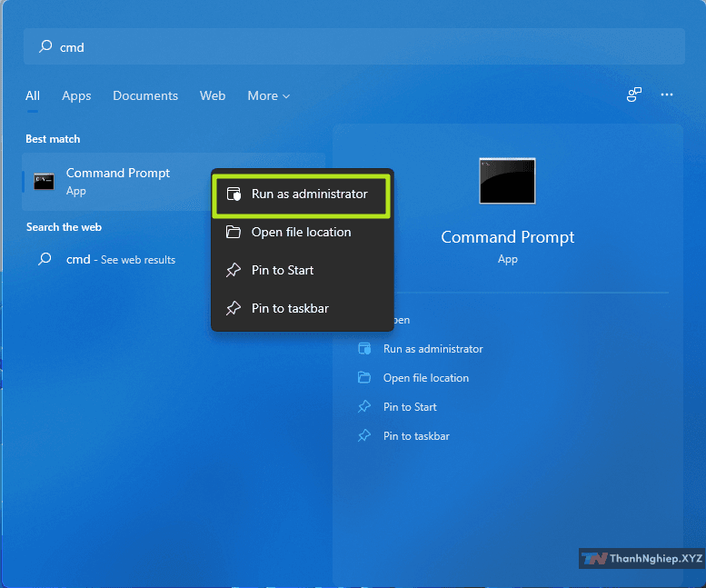Click the pin icon beside Pin to Start in right panel
Image resolution: width=706 pixels, height=588 pixels.
(x=364, y=407)
